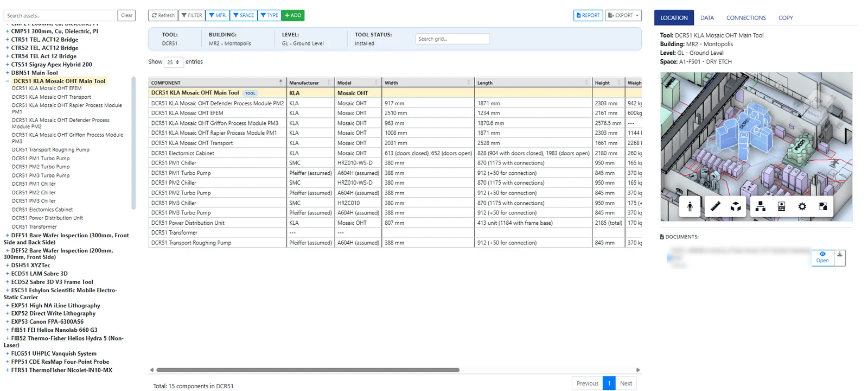Switch to the DATA tab
Image resolution: width=868 pixels, height=391 pixels.
point(707,17)
